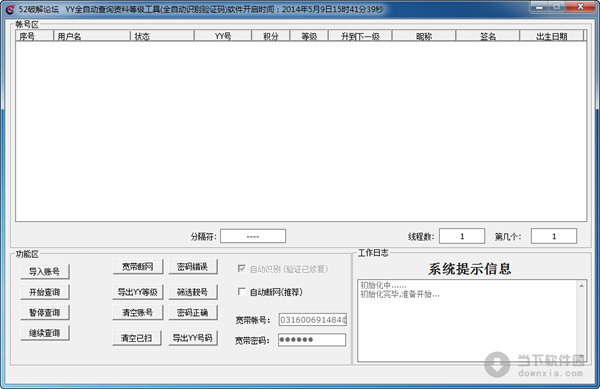Click the app icon in title bar
Screen dimensions: 600x389
(x=10, y=9)
